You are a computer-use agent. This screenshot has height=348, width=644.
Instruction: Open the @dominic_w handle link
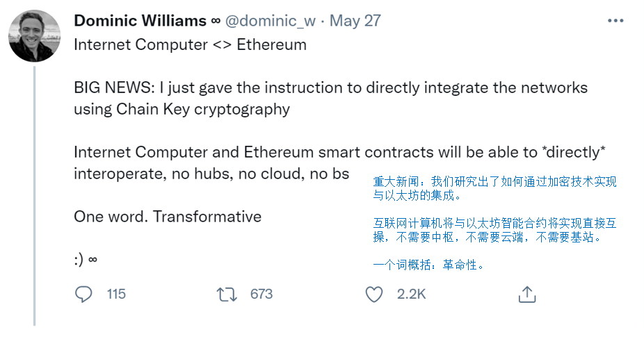(x=271, y=21)
